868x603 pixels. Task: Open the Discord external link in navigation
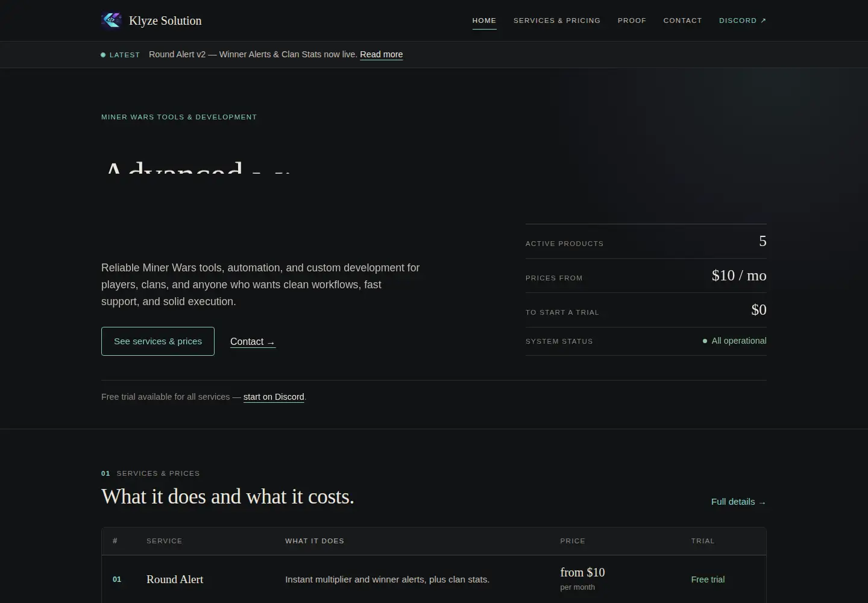[743, 21]
